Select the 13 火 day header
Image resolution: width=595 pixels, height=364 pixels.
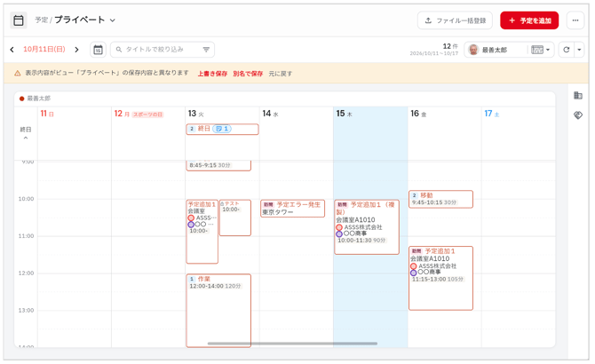click(195, 114)
